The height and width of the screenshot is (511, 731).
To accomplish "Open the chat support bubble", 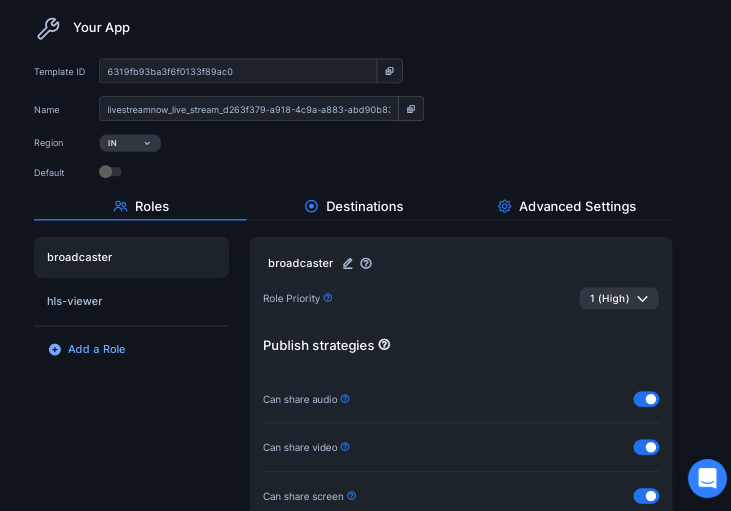I will pos(707,478).
